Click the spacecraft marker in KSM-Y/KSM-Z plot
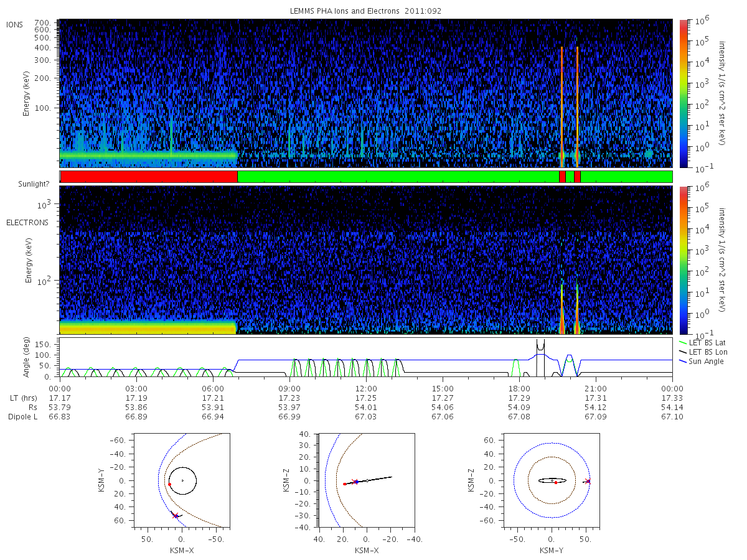Image resolution: width=747 pixels, height=560 pixels. point(588,481)
